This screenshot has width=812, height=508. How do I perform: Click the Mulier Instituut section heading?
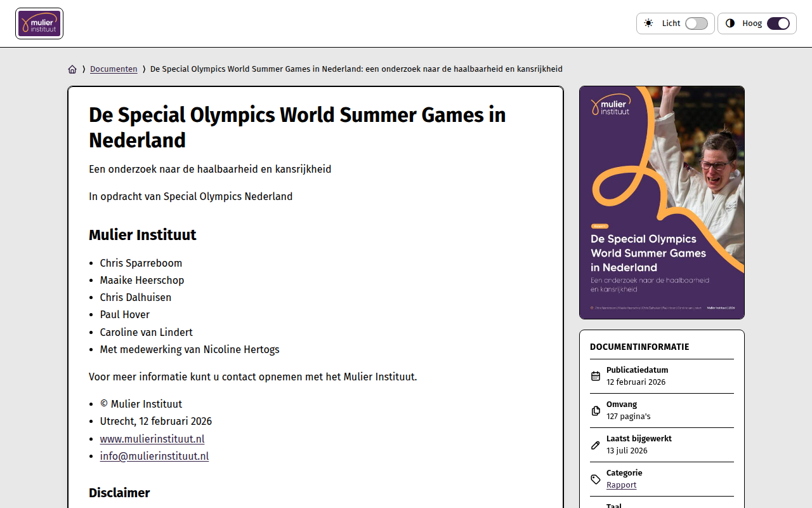[x=143, y=235]
